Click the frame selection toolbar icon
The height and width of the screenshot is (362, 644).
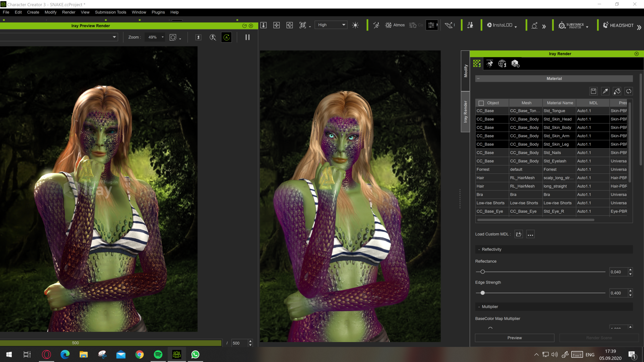tap(303, 25)
